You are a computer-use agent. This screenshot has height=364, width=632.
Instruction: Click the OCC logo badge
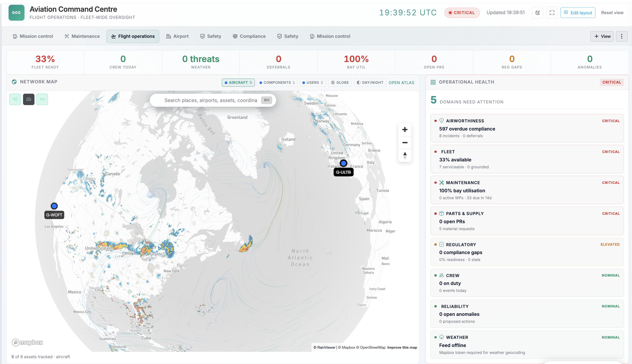coord(17,12)
